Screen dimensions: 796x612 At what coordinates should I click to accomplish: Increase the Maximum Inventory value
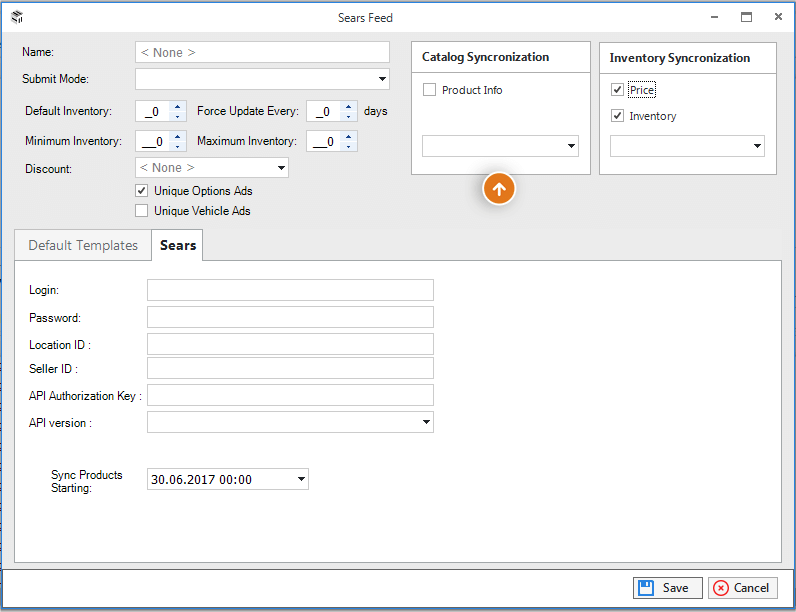point(348,137)
